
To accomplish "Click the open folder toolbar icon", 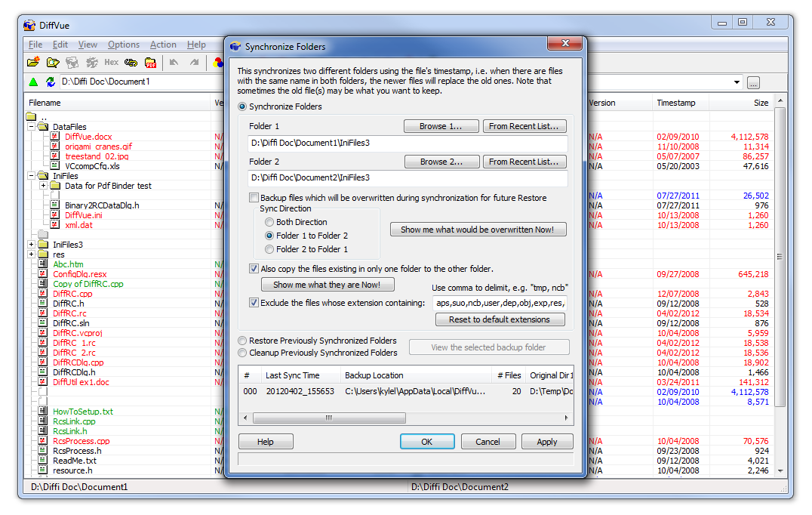I will coord(53,63).
